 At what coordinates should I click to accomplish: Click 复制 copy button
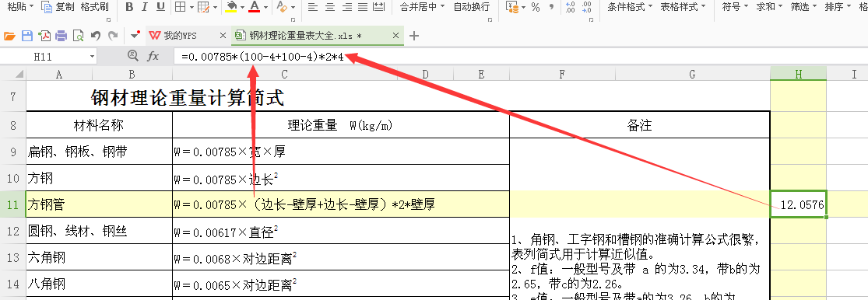(58, 7)
